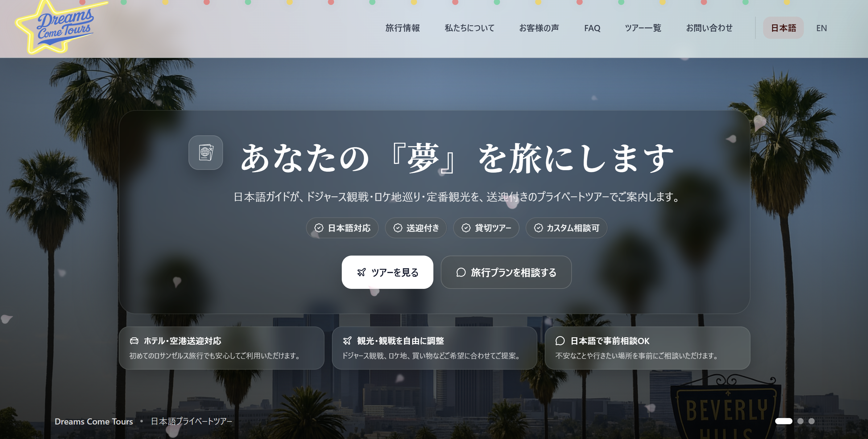Viewport: 868px width, 439px height.
Task: Open the 旅行情報 menu item
Action: pyautogui.click(x=402, y=28)
